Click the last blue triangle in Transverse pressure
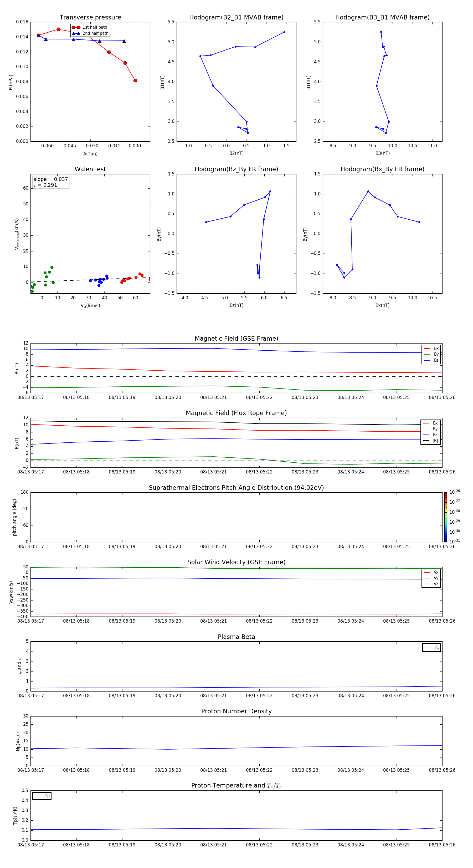 coord(124,41)
